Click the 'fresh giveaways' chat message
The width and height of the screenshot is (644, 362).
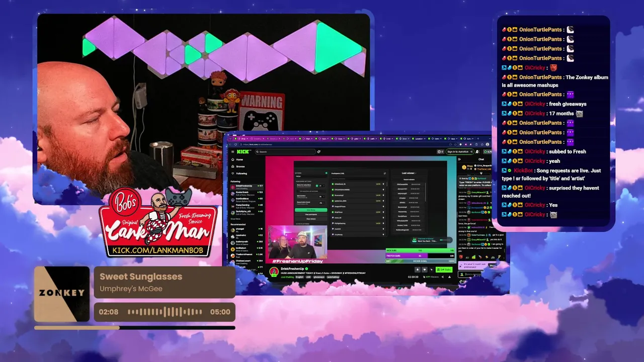[544, 104]
